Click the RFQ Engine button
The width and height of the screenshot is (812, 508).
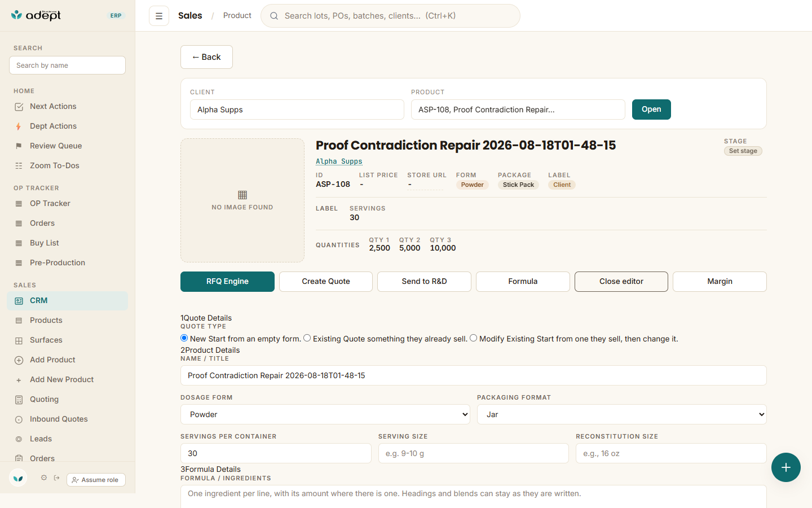click(x=227, y=282)
